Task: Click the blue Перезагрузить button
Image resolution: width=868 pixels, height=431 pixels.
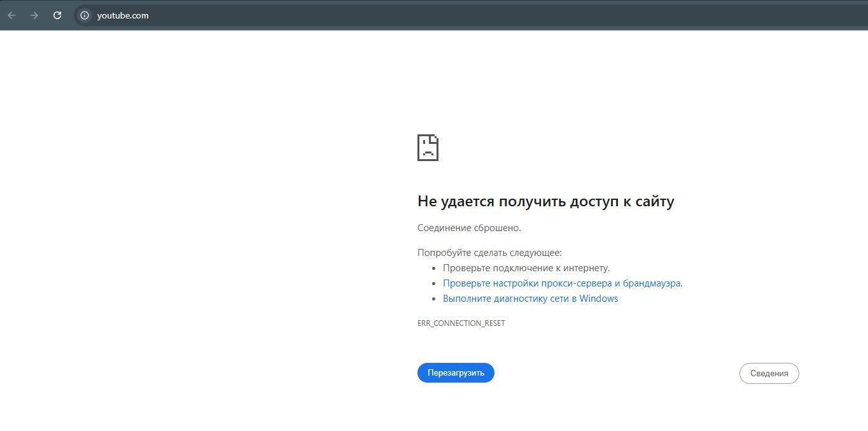Action: (456, 373)
